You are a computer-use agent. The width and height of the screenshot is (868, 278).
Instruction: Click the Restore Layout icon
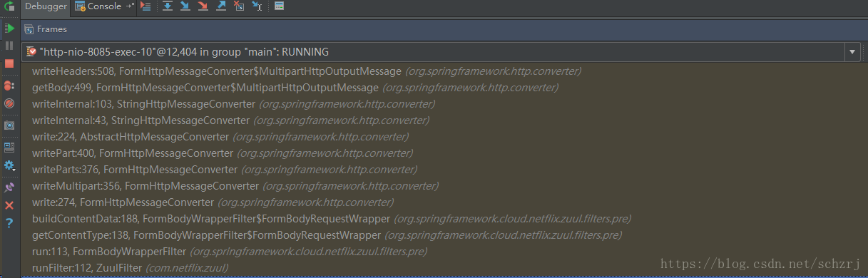(9, 147)
